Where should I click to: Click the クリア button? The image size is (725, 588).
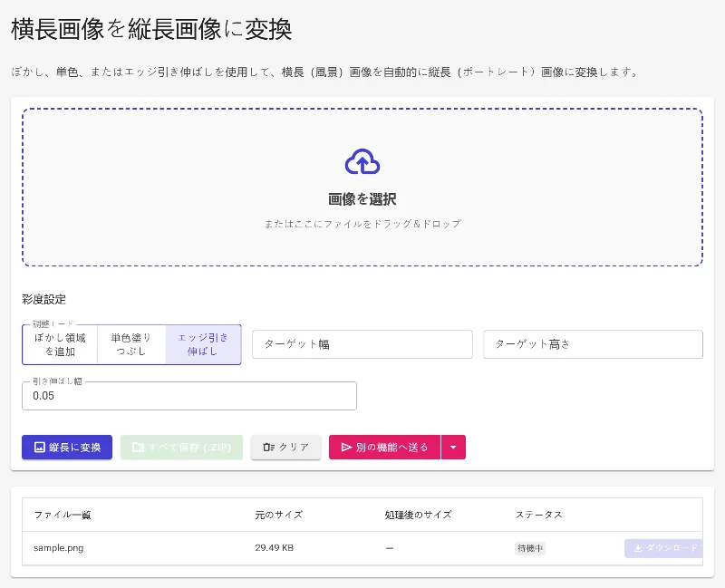285,447
